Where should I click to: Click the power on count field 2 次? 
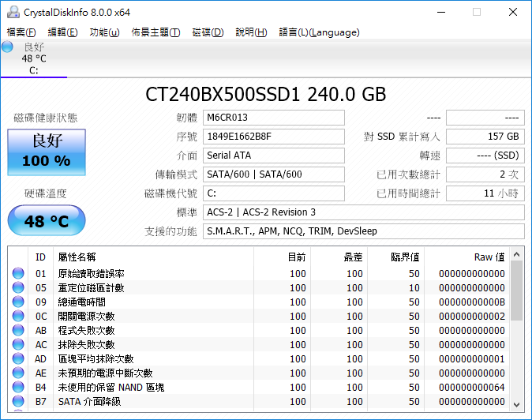point(485,174)
